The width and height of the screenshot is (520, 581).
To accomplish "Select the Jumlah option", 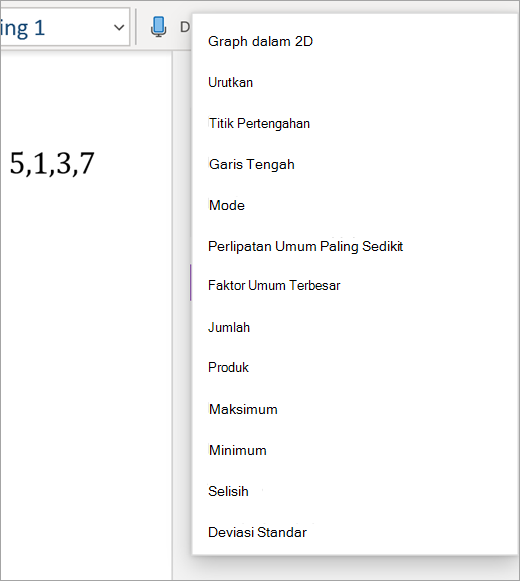I will coord(229,328).
